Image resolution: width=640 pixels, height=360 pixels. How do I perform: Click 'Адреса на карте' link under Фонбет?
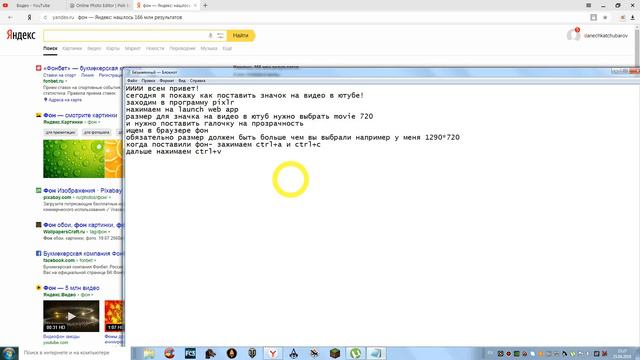click(x=65, y=100)
